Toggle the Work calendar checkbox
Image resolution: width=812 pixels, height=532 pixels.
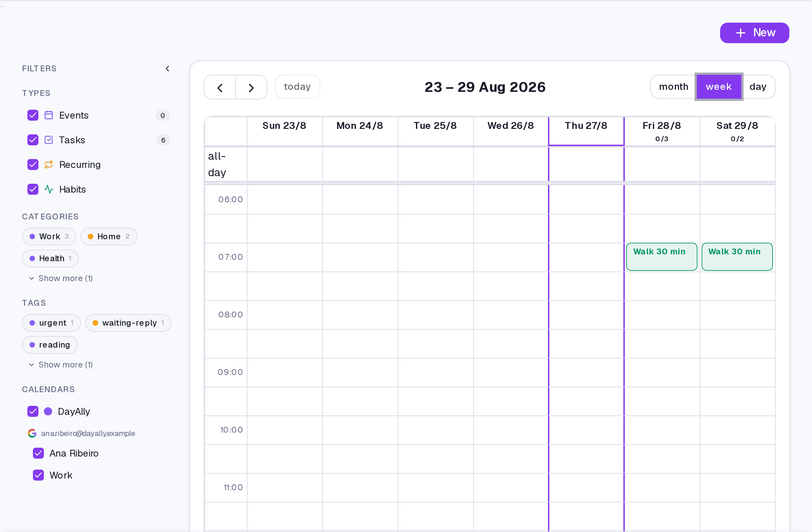(x=38, y=475)
